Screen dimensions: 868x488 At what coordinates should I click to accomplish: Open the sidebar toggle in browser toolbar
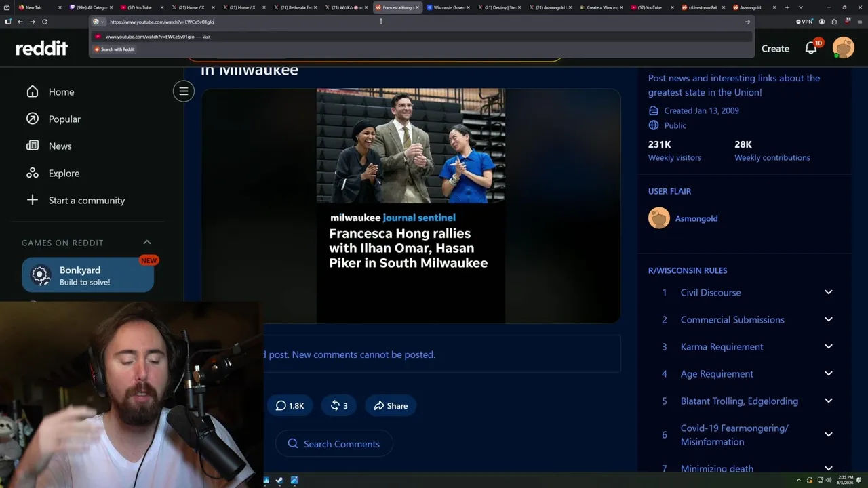(x=8, y=22)
